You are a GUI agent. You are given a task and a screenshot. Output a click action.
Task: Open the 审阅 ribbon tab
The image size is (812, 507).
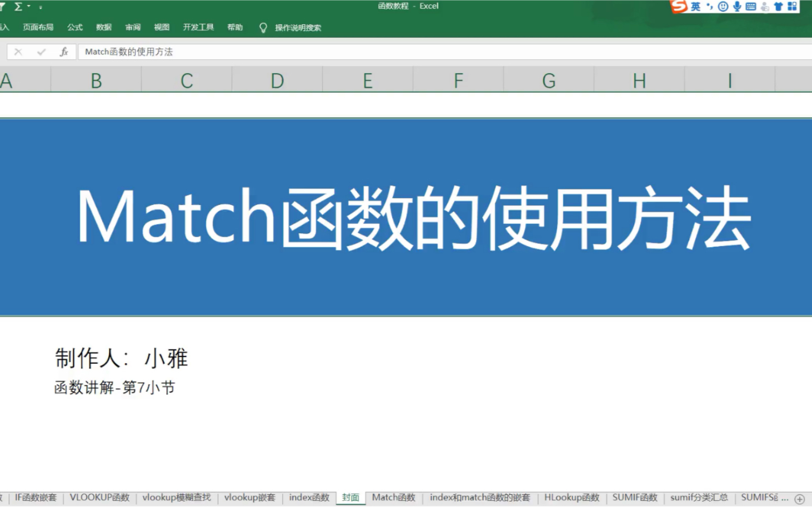pos(133,27)
